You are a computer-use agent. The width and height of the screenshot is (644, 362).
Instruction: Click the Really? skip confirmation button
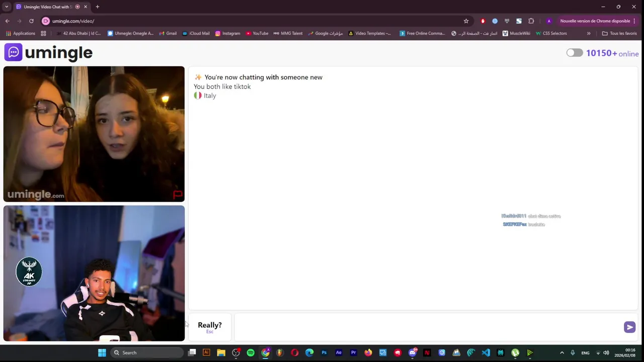coord(210,327)
